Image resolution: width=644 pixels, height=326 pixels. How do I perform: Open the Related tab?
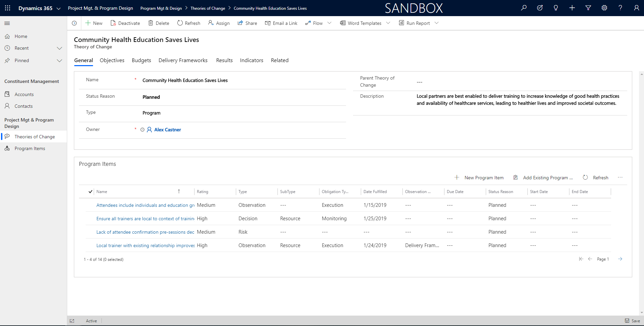point(280,60)
